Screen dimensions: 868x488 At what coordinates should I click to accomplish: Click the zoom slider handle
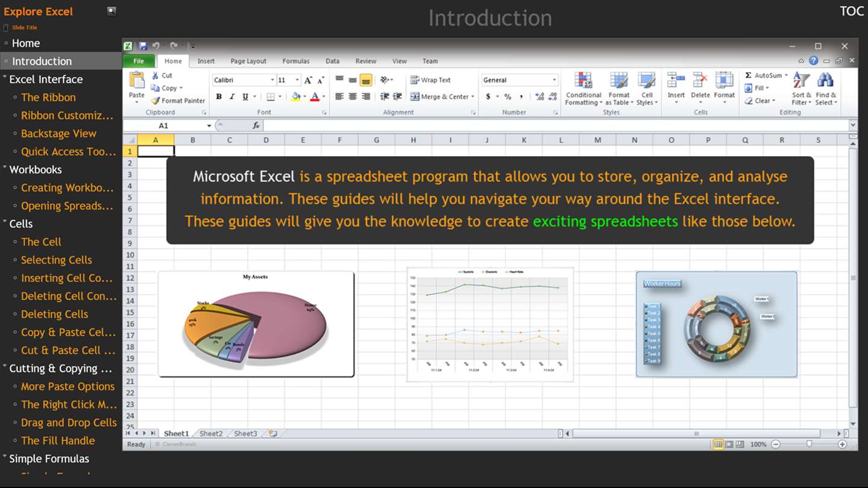[809, 444]
